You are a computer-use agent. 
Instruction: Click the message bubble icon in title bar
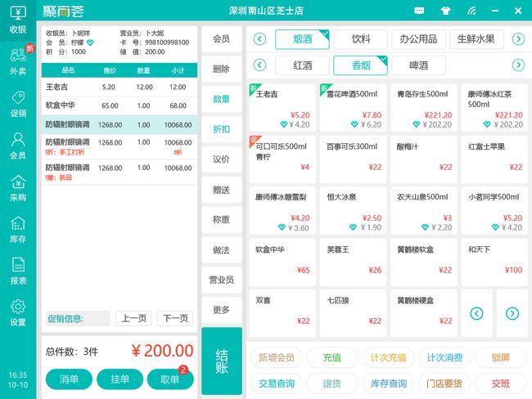coord(420,11)
